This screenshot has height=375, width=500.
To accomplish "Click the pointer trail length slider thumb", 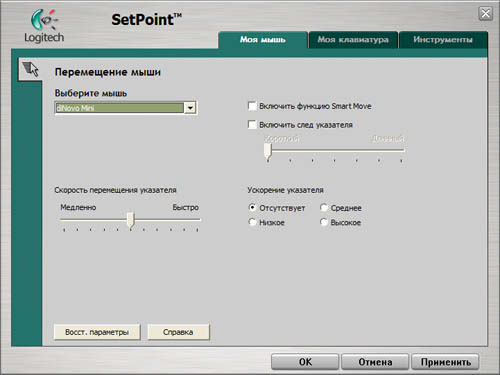I will 268,152.
